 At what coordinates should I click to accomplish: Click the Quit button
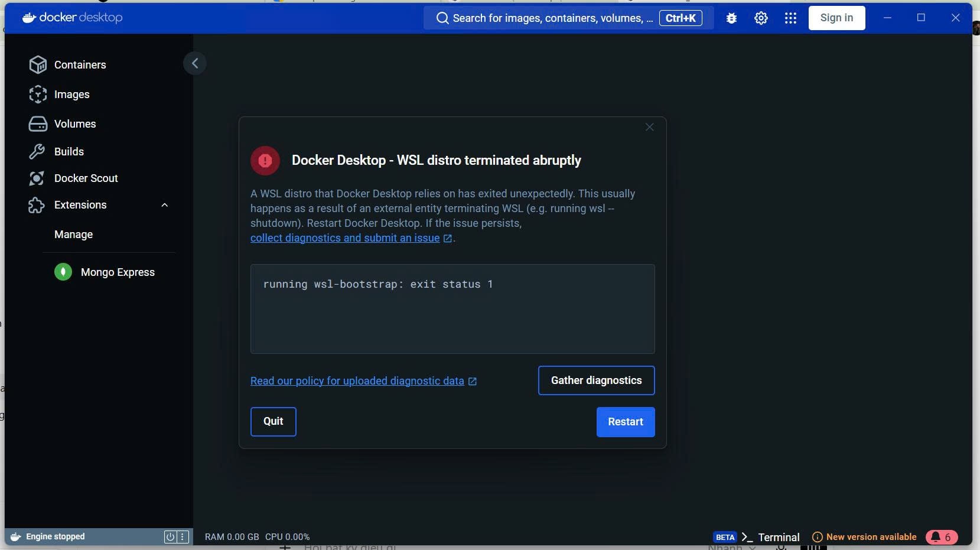pos(273,422)
